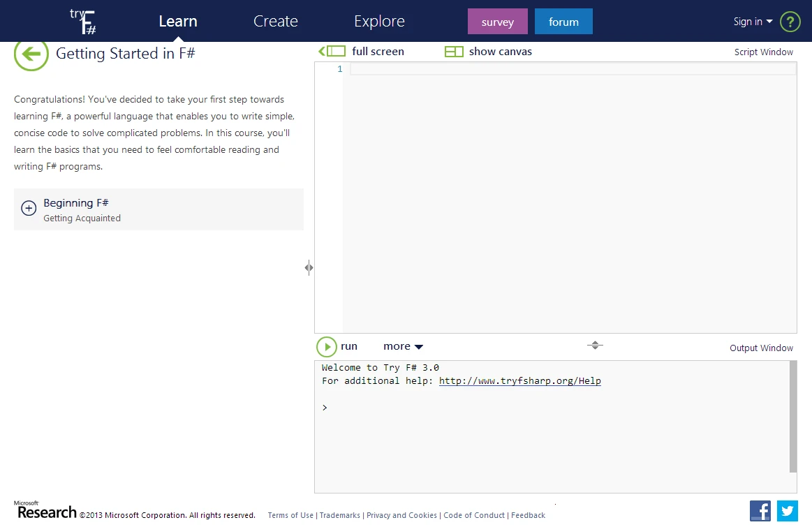Expand the Beginning F# section

coord(29,209)
